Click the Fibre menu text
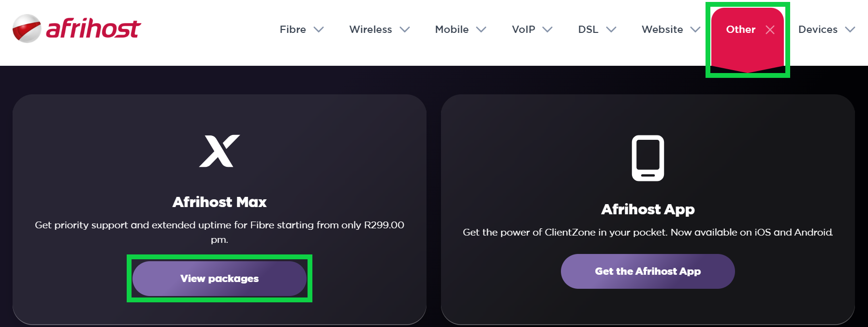868x327 pixels. click(x=293, y=30)
